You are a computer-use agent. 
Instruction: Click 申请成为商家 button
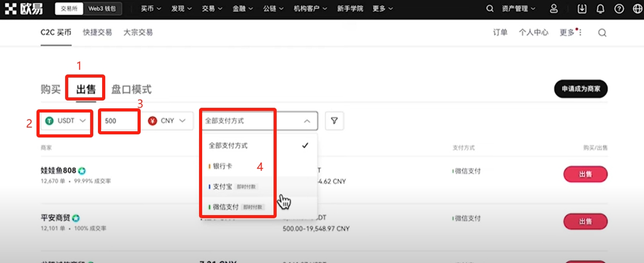581,89
